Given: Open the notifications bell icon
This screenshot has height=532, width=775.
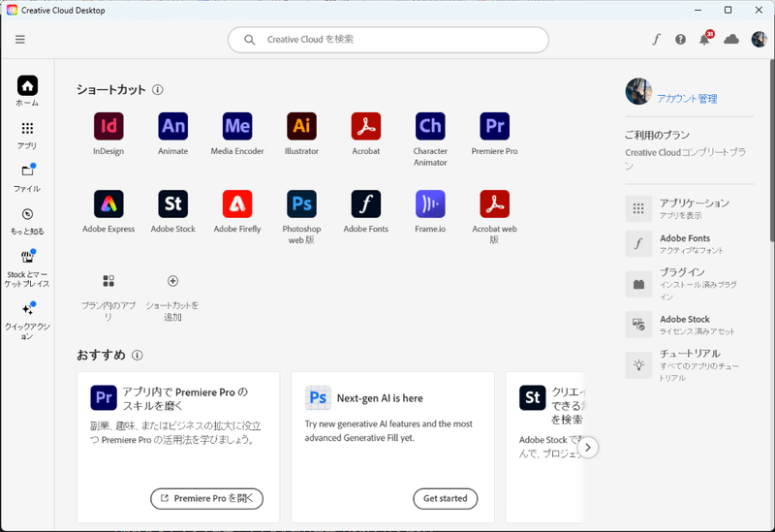Looking at the screenshot, I should coord(705,40).
